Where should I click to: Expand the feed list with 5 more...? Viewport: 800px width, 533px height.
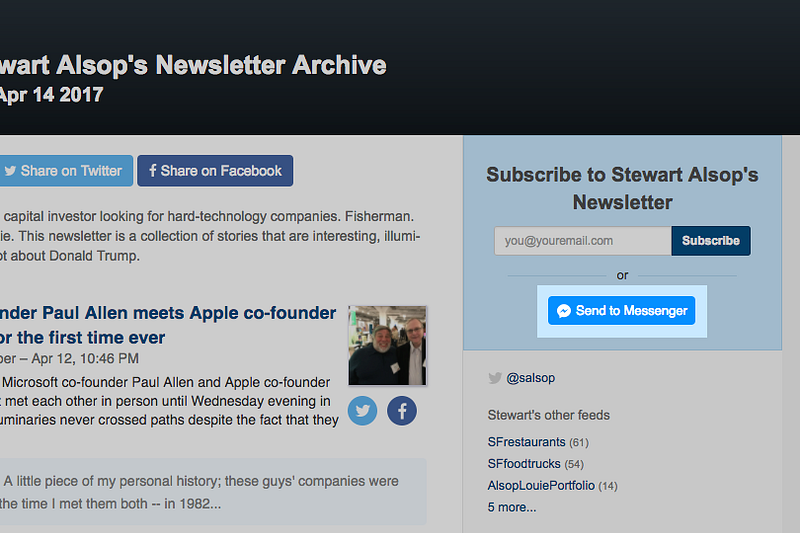(512, 507)
